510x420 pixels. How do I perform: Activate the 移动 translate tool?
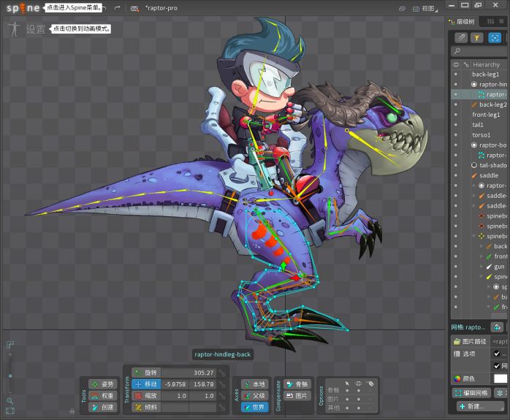(146, 384)
